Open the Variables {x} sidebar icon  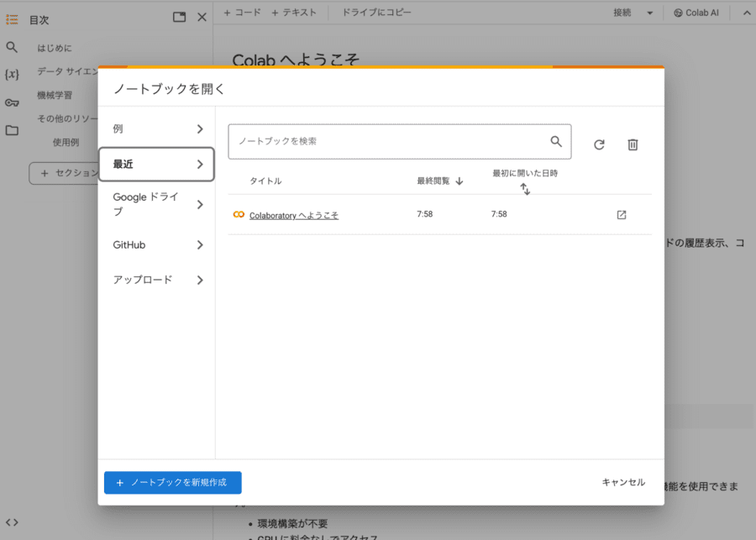click(12, 75)
